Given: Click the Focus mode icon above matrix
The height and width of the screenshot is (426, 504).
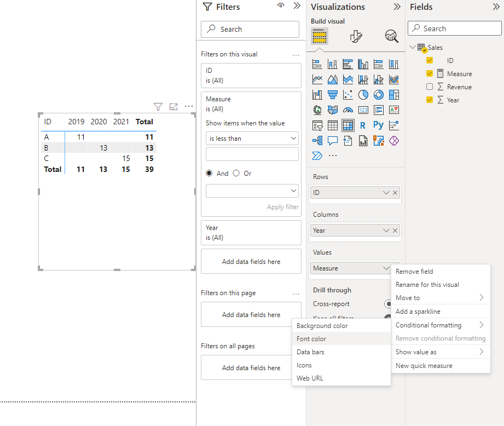Looking at the screenshot, I should 173,106.
